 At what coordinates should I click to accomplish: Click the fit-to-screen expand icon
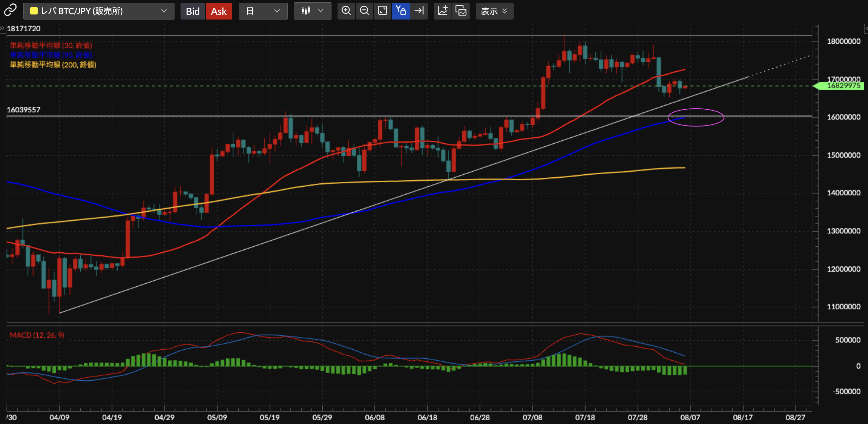[x=383, y=11]
